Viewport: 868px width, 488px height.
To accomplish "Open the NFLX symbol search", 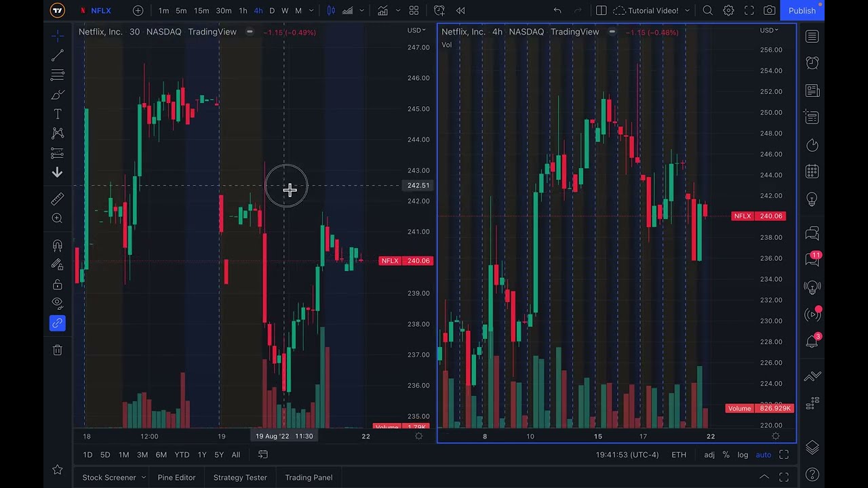I will coord(96,10).
